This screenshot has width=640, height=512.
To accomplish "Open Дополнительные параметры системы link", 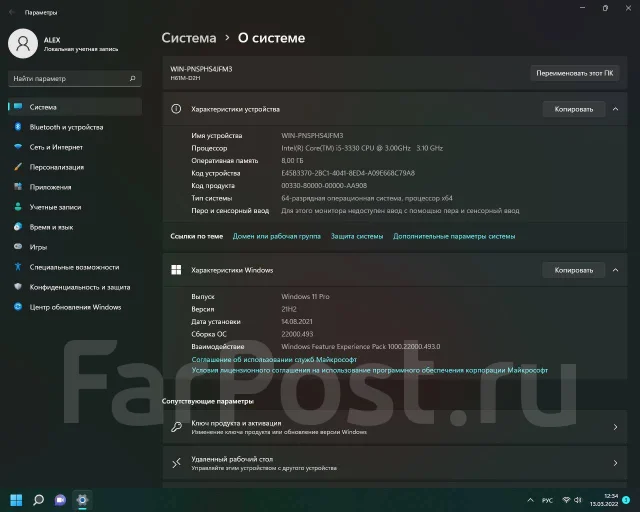I will tap(454, 236).
